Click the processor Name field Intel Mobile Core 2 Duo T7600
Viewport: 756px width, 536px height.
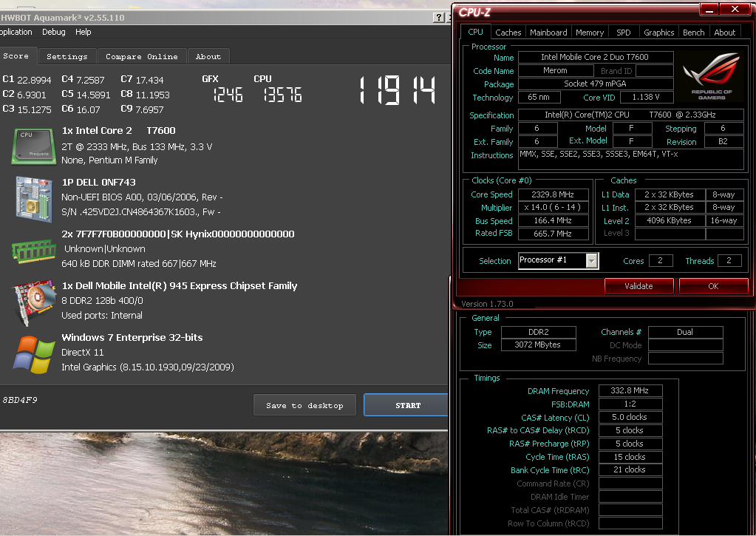coord(595,57)
